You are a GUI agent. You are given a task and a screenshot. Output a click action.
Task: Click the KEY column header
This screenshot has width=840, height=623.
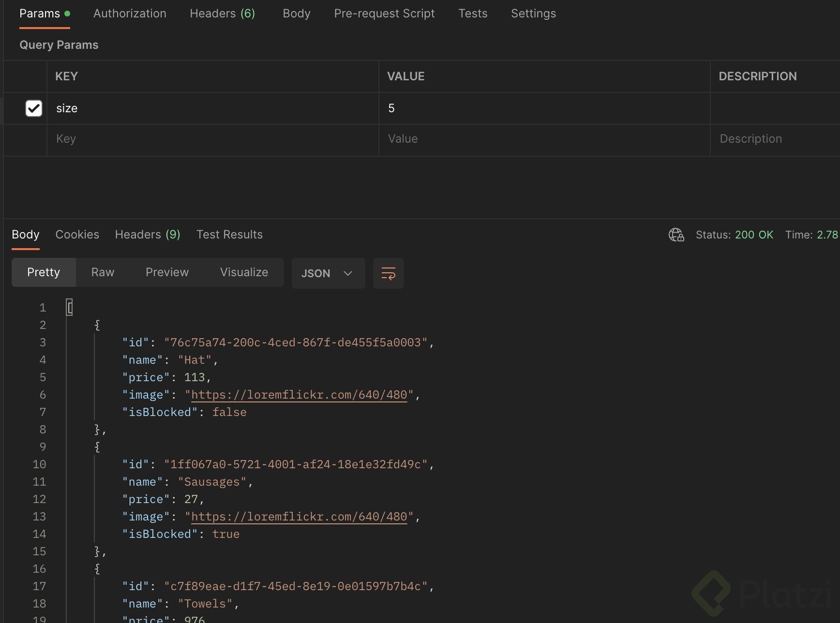(67, 76)
